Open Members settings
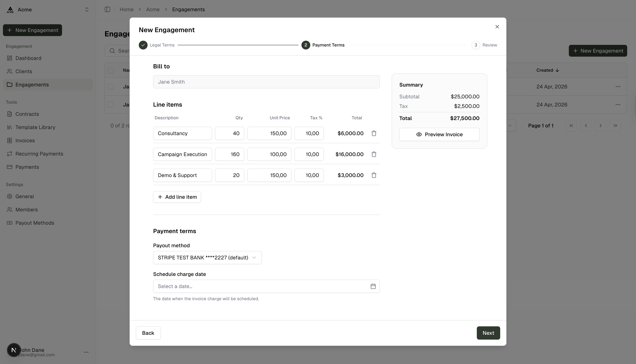636x364 pixels. click(48, 210)
